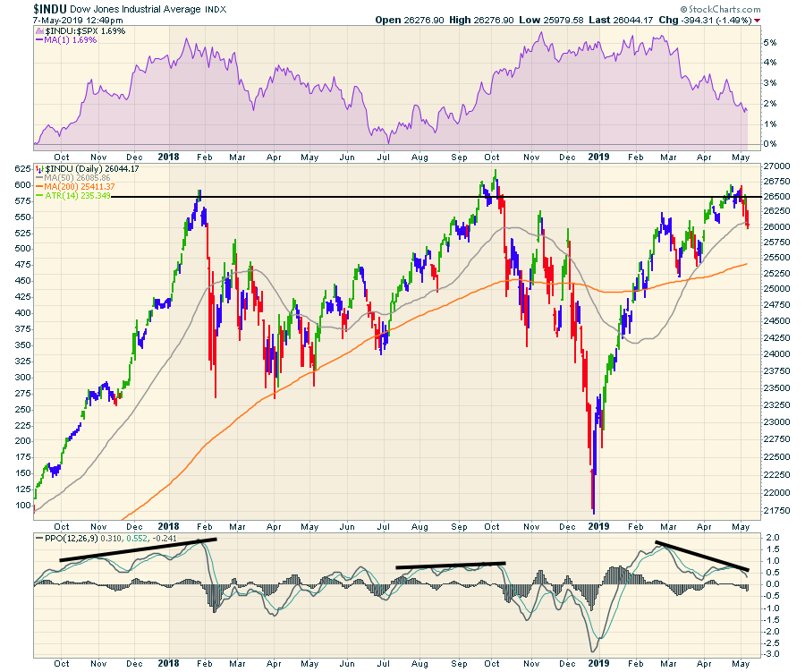Click the 0.0 label on the PPO axis
This screenshot has width=805, height=672.
tap(773, 584)
